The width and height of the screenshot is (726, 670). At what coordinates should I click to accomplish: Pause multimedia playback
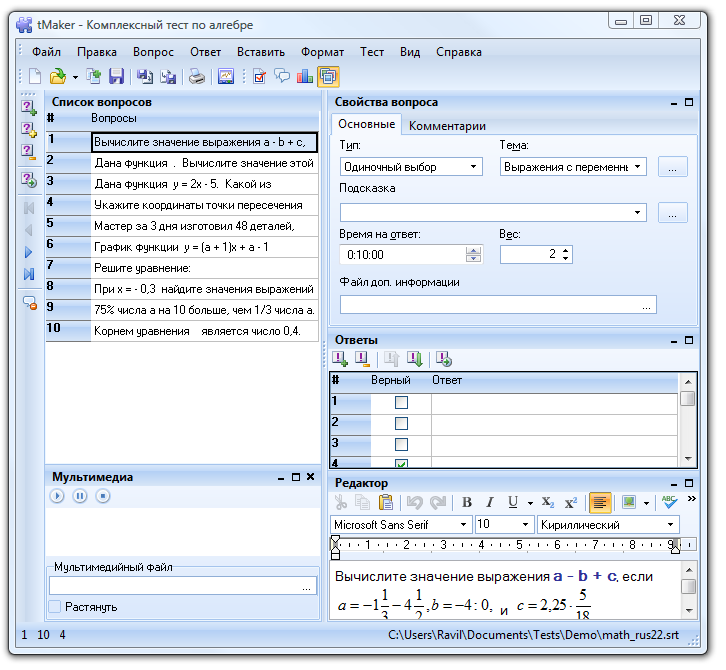[x=80, y=496]
